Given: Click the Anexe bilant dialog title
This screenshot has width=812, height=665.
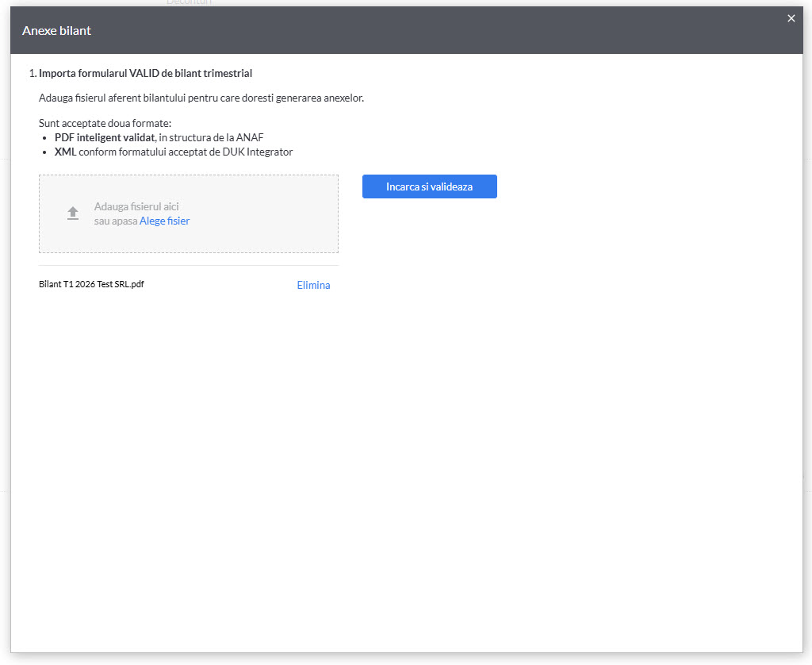Looking at the screenshot, I should tap(56, 31).
